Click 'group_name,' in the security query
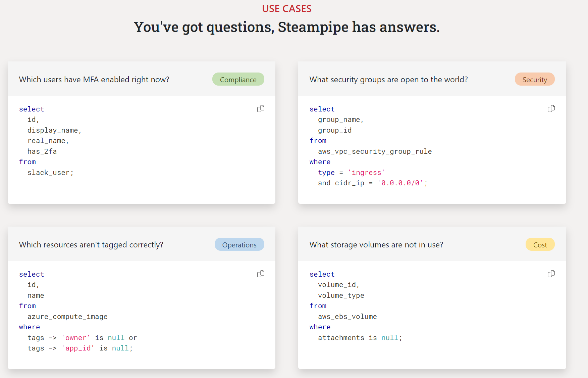 click(341, 120)
